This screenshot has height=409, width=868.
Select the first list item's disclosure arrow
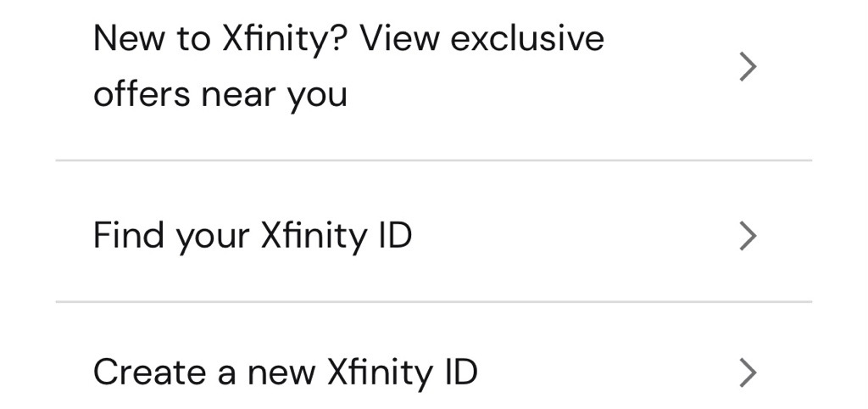748,66
